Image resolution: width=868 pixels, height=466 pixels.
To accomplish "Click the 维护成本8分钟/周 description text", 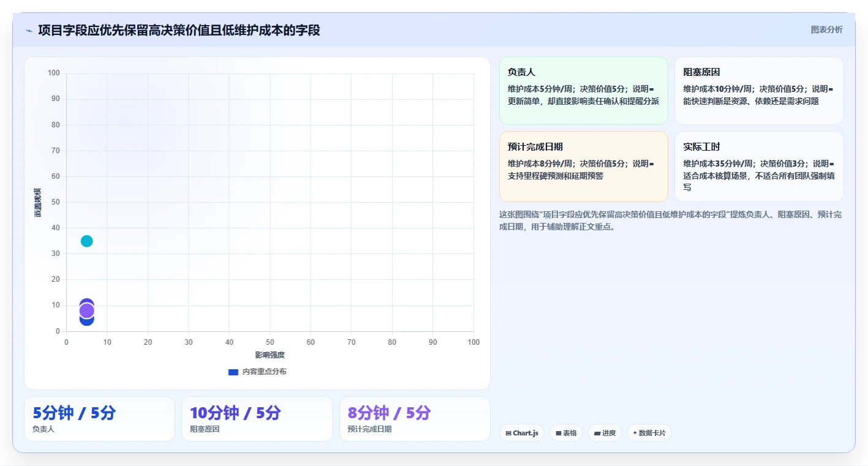I will tap(581, 170).
